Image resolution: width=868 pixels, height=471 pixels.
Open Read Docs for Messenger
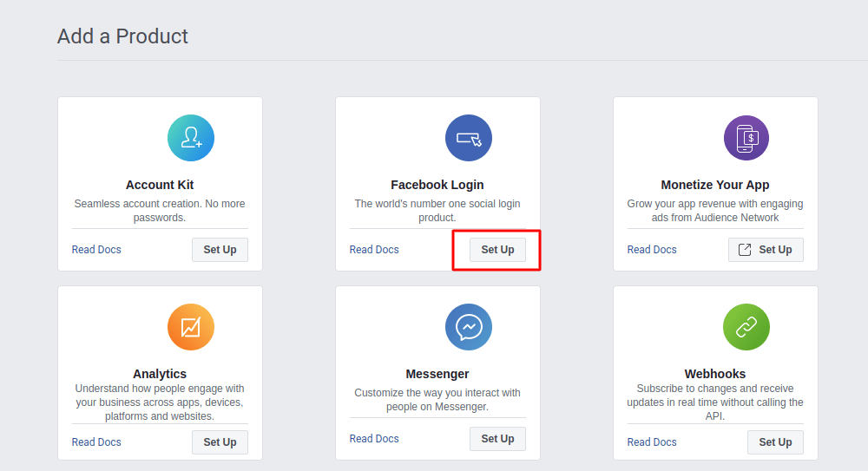click(x=374, y=439)
